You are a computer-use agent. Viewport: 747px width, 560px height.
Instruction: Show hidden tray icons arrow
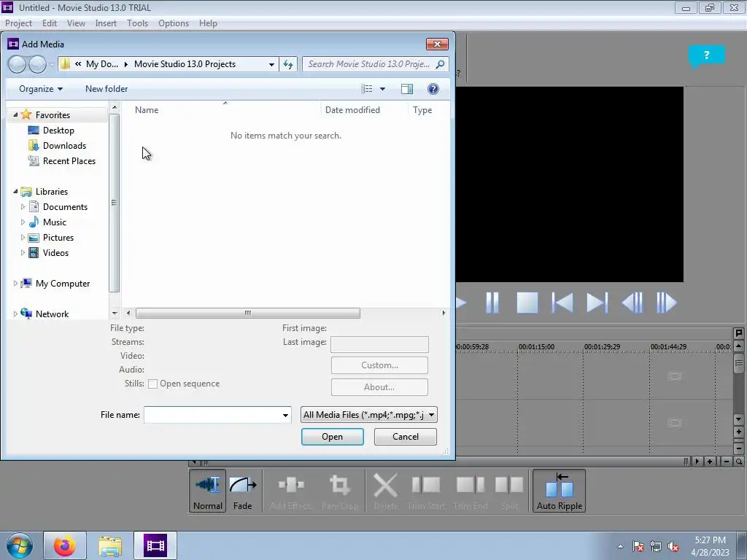click(x=620, y=547)
